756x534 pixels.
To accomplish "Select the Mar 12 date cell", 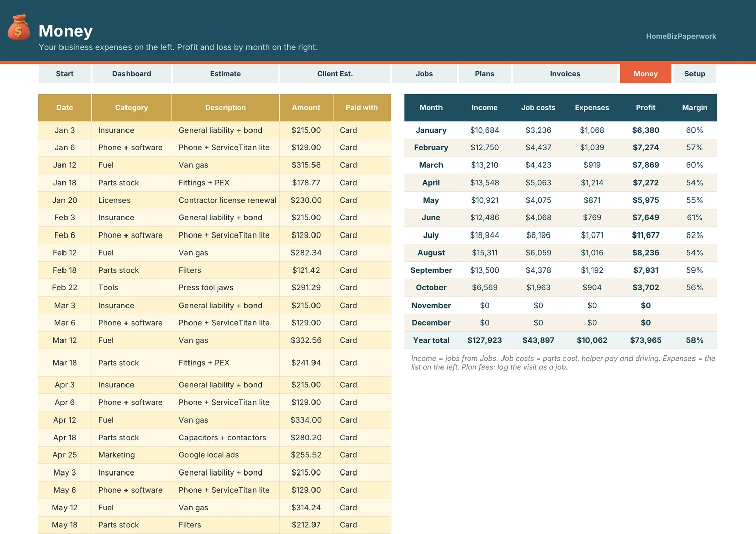I will click(65, 340).
